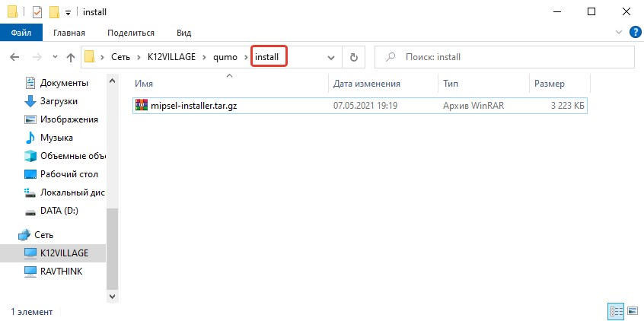
Task: Click the Документы document icon
Action: click(x=30, y=83)
